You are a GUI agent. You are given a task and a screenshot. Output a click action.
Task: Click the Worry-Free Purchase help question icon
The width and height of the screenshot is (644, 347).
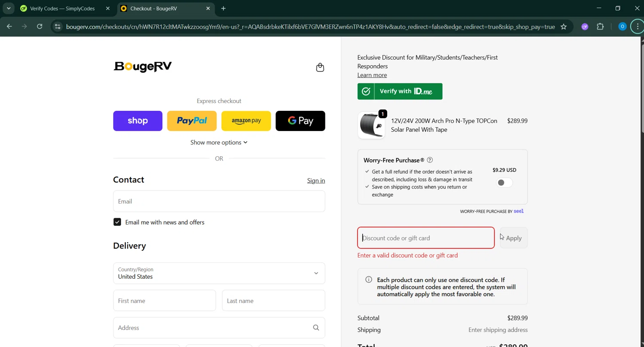430,160
